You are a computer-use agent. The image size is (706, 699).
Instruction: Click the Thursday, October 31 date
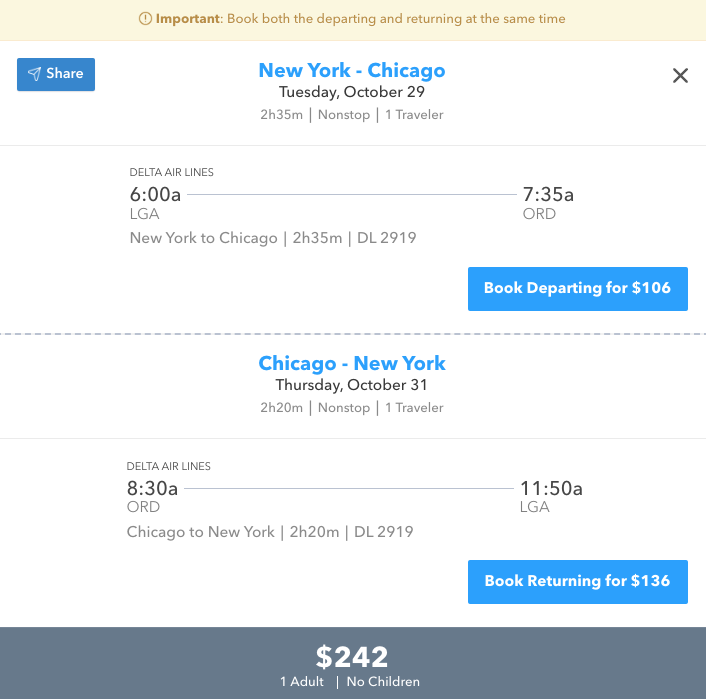coord(352,385)
